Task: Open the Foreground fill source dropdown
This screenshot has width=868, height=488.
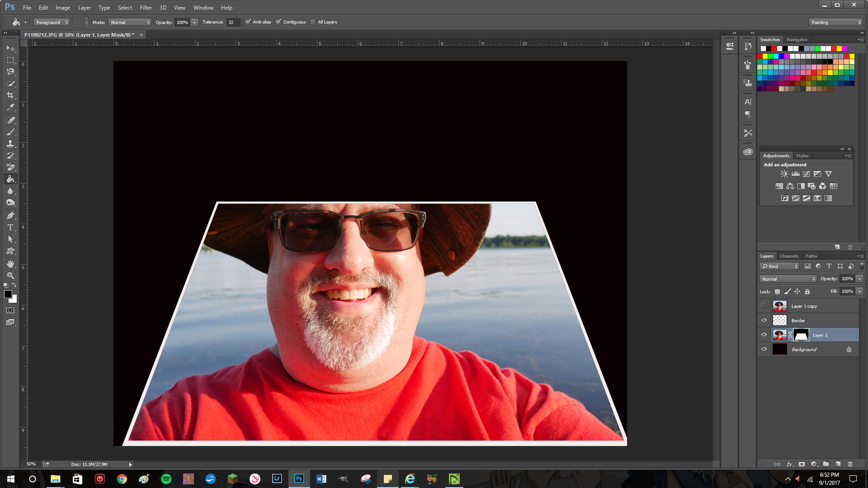Action: [x=52, y=22]
